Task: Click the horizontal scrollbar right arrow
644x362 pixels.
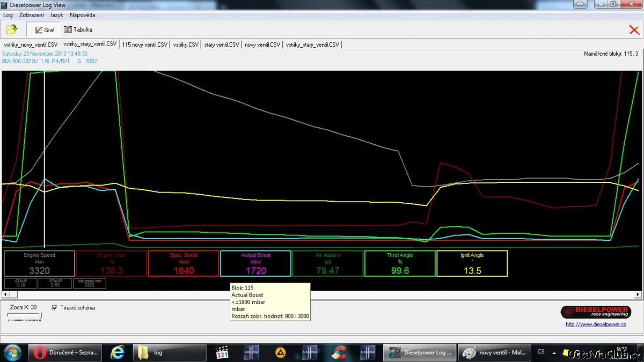Action: point(638,294)
